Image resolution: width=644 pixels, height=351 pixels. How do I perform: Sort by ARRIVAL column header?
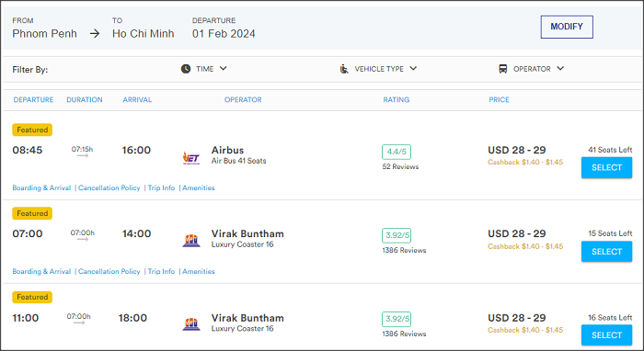pyautogui.click(x=137, y=99)
